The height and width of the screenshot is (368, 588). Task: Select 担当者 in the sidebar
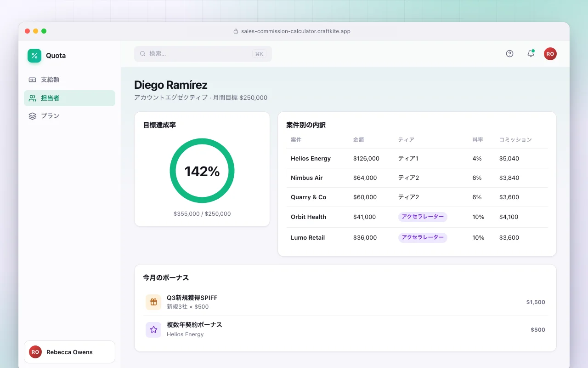tap(69, 98)
